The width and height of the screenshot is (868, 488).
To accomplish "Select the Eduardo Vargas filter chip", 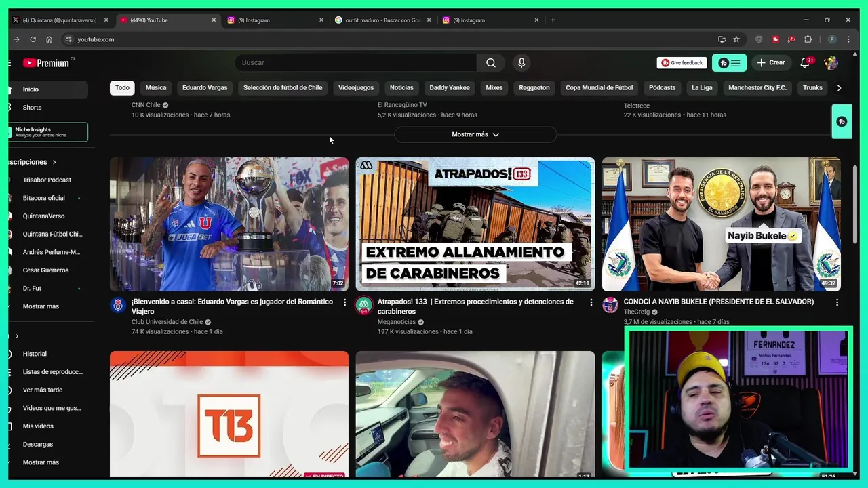I will point(205,87).
